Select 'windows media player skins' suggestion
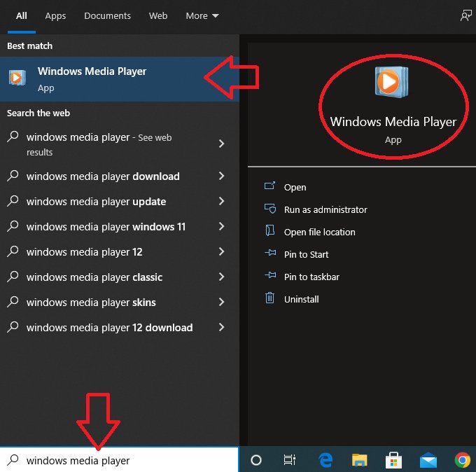The image size is (476, 472). click(91, 303)
